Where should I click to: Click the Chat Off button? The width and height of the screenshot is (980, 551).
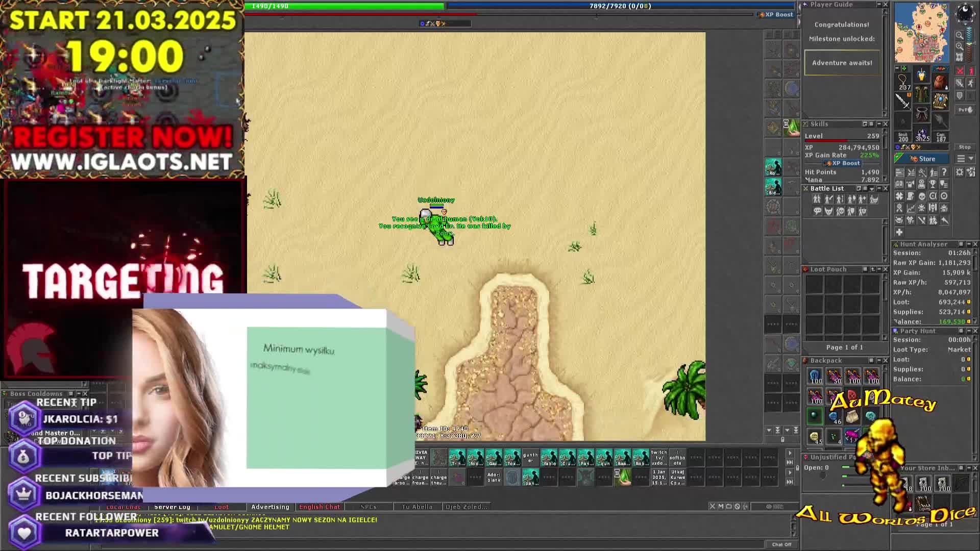click(x=781, y=544)
